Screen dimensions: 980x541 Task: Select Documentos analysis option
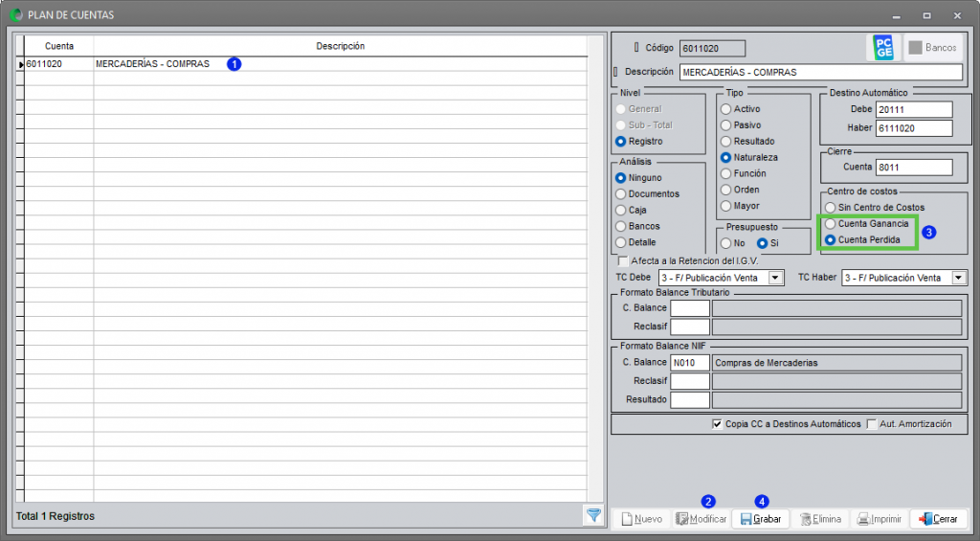620,194
